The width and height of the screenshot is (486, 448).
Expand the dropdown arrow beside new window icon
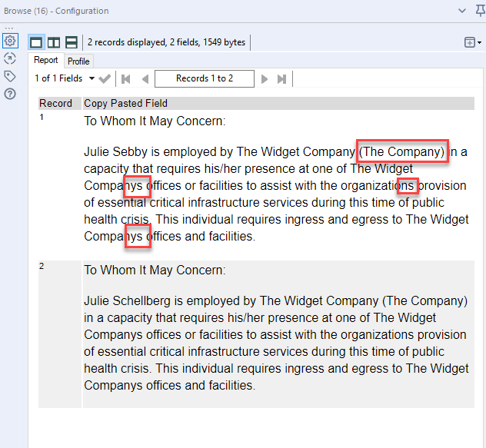[480, 42]
